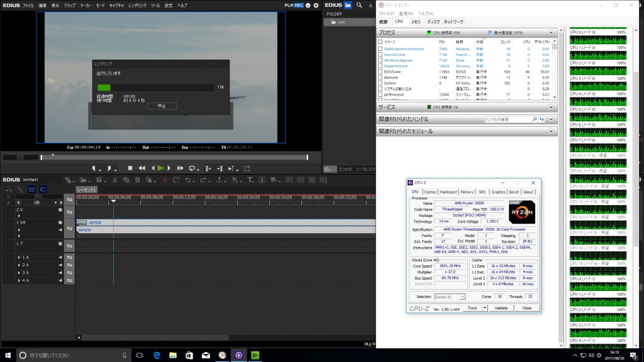The image size is (644, 362).
Task: Switch to the Memory tab in CPU-Z
Action: coord(467,192)
